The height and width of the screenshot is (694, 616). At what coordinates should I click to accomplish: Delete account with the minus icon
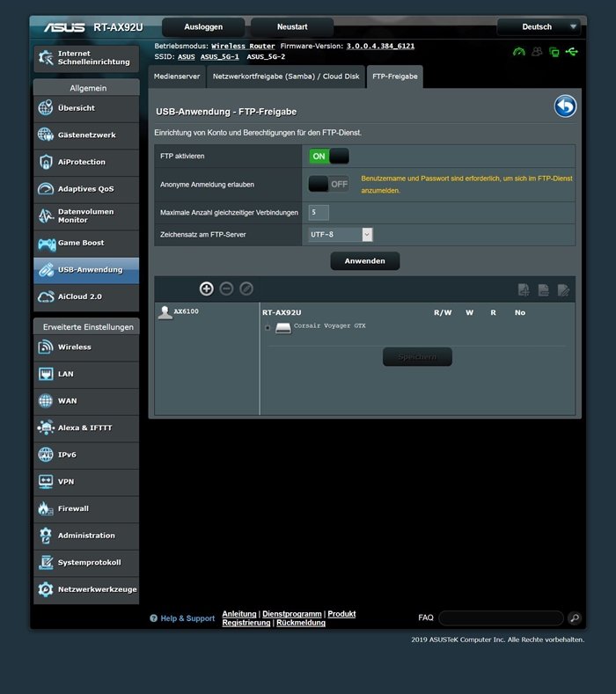[226, 289]
